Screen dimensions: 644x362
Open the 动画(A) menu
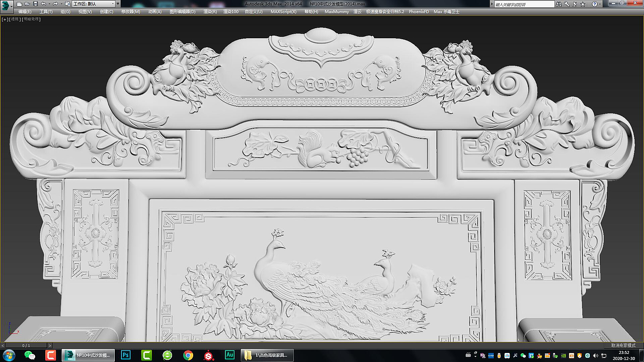click(x=155, y=12)
